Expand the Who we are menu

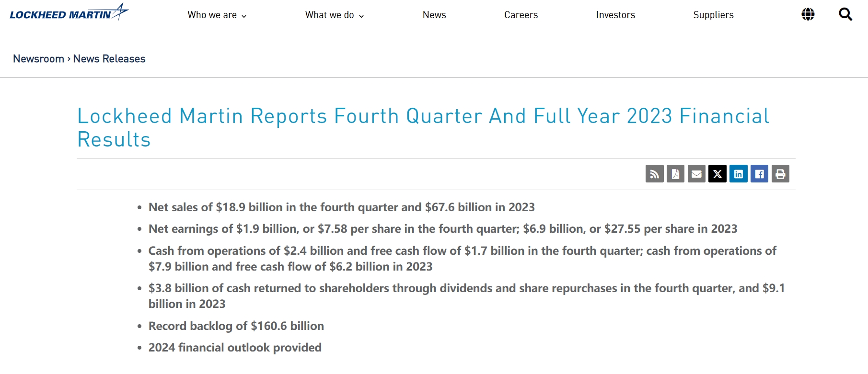click(217, 15)
